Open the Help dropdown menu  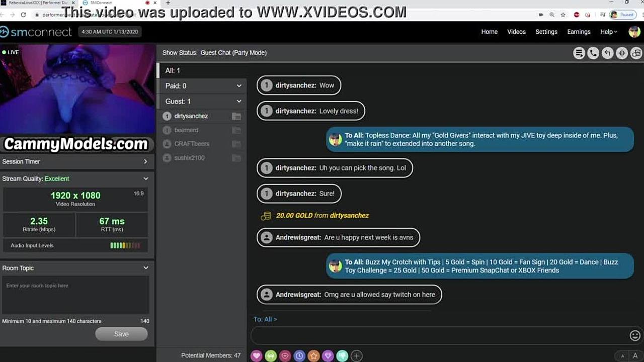point(608,32)
